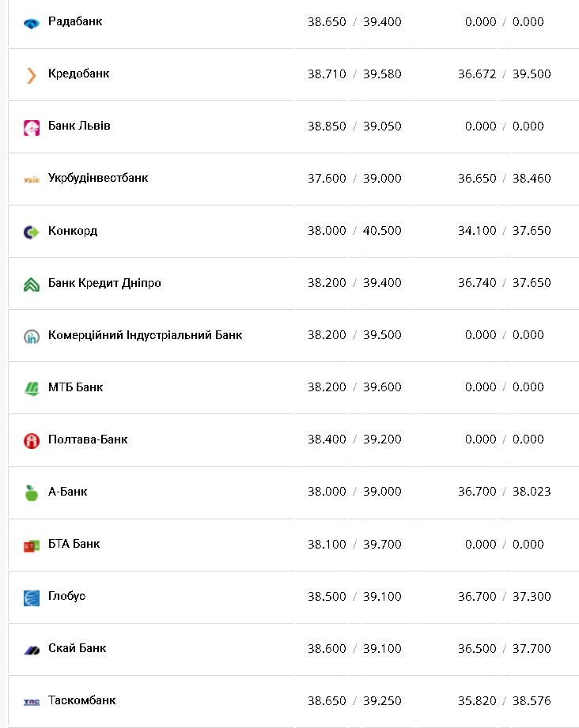Click the Конкорд bank logo icon
The width and height of the screenshot is (579, 728).
[x=32, y=232]
